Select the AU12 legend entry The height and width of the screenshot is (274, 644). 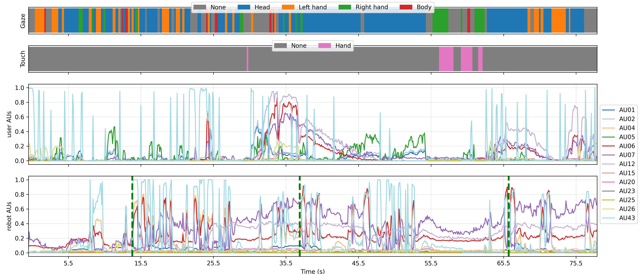[627, 164]
